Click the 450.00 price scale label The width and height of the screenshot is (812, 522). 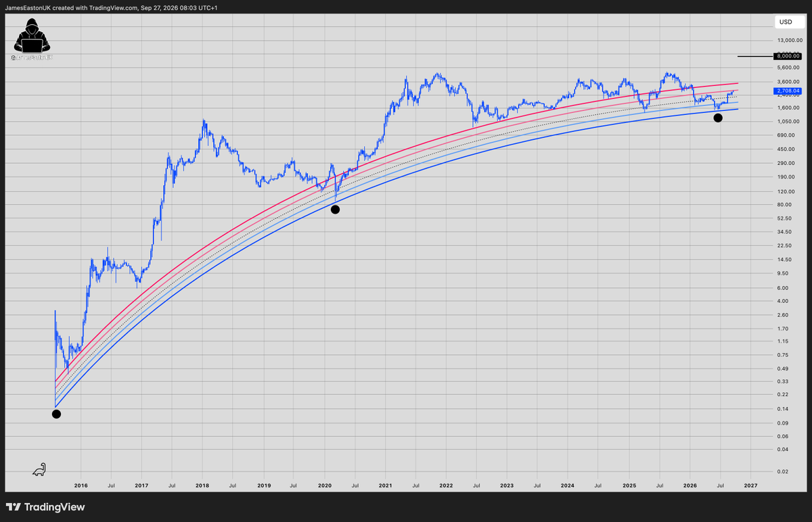[787, 149]
